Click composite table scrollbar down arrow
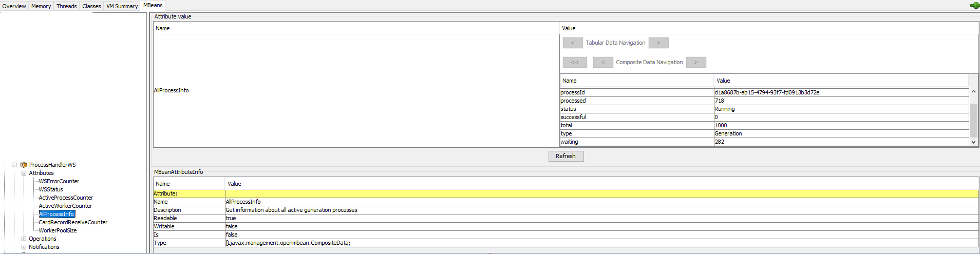Viewport: 980px width, 254px height. click(973, 142)
